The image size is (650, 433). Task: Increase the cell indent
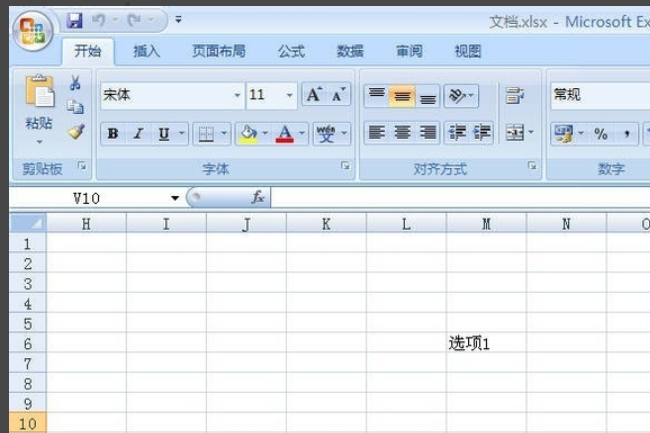click(x=482, y=133)
